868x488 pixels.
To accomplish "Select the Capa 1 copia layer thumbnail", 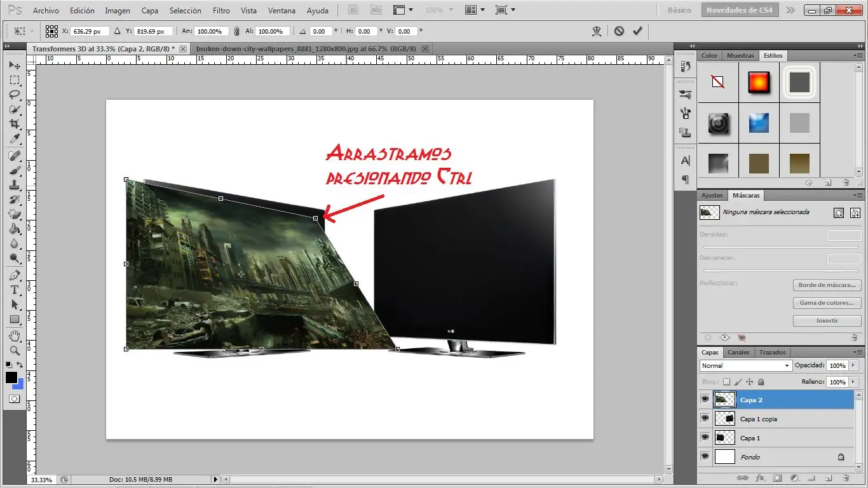I will [x=724, y=418].
